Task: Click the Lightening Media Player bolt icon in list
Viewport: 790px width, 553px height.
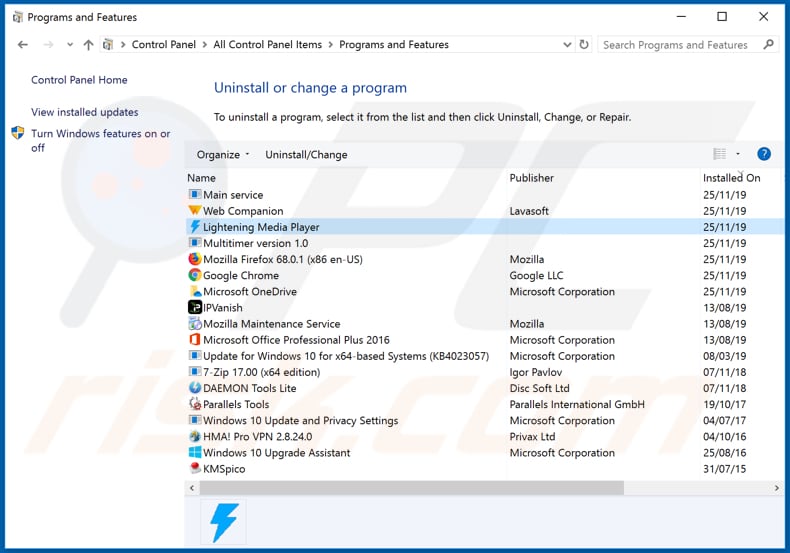Action: pyautogui.click(x=194, y=227)
